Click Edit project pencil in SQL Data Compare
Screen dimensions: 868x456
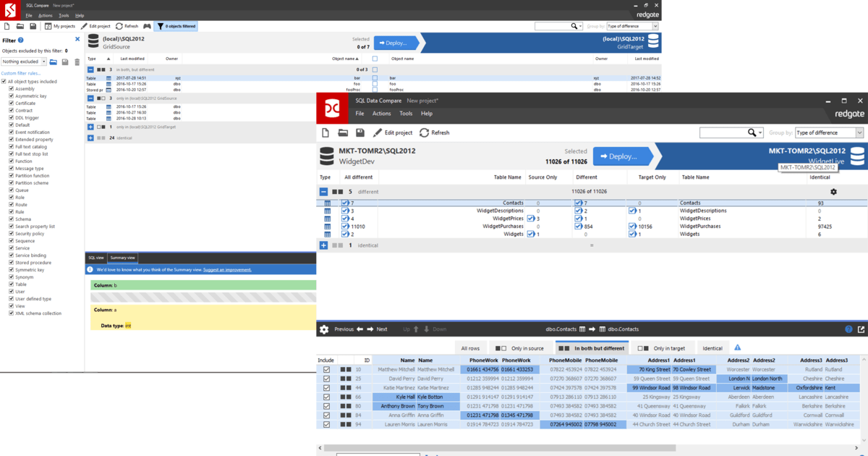[x=392, y=132]
